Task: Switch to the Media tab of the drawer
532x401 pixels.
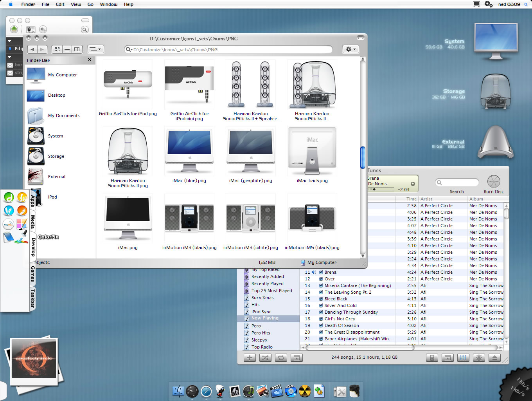Action: click(x=33, y=222)
